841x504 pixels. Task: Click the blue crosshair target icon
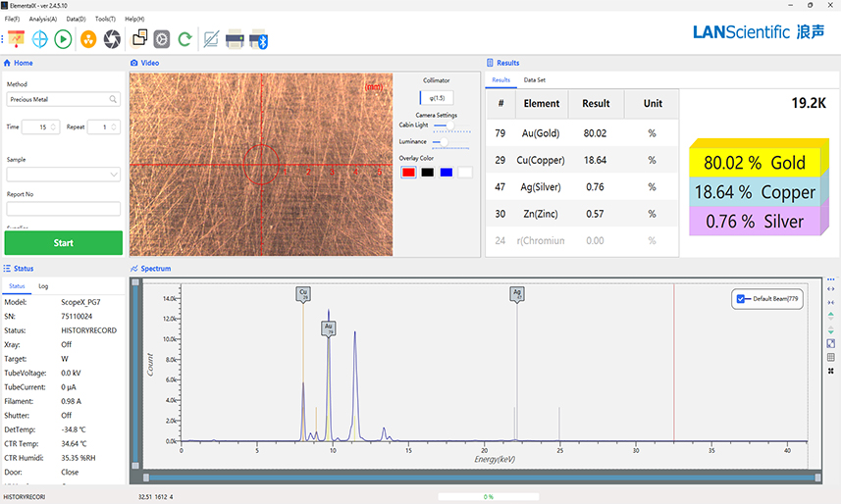[x=40, y=39]
